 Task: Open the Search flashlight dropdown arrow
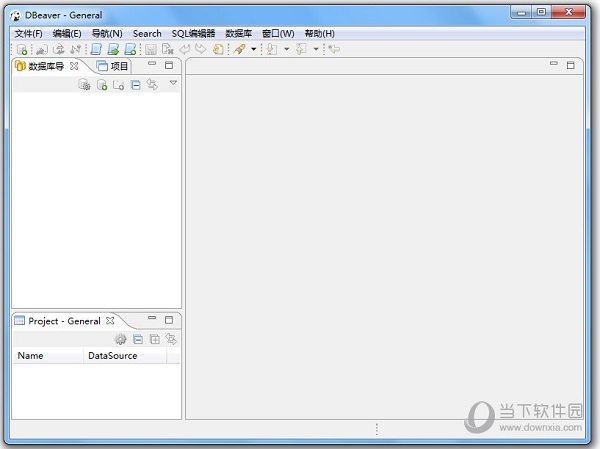tap(253, 49)
